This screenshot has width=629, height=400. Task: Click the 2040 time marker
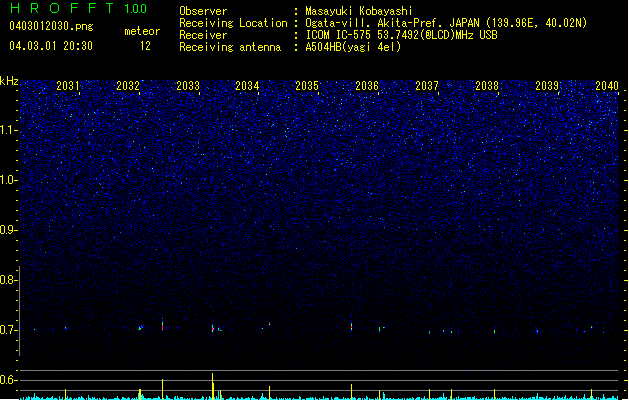[x=607, y=85]
